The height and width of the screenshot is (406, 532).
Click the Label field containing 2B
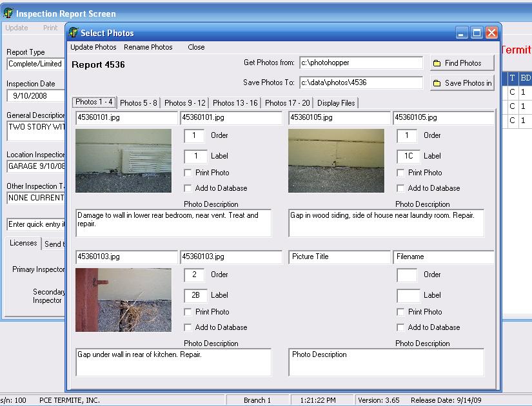pos(195,296)
